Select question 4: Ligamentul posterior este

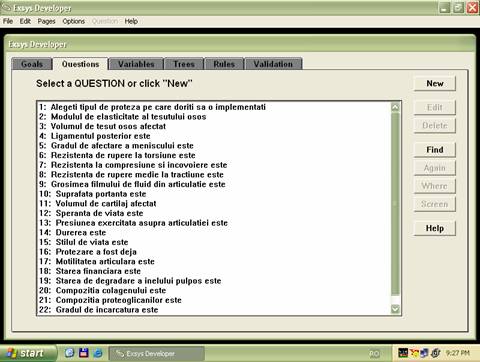(94, 136)
